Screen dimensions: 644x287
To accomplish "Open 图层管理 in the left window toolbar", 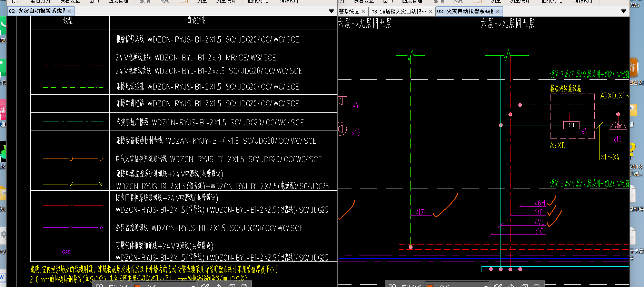I will click(x=118, y=1).
